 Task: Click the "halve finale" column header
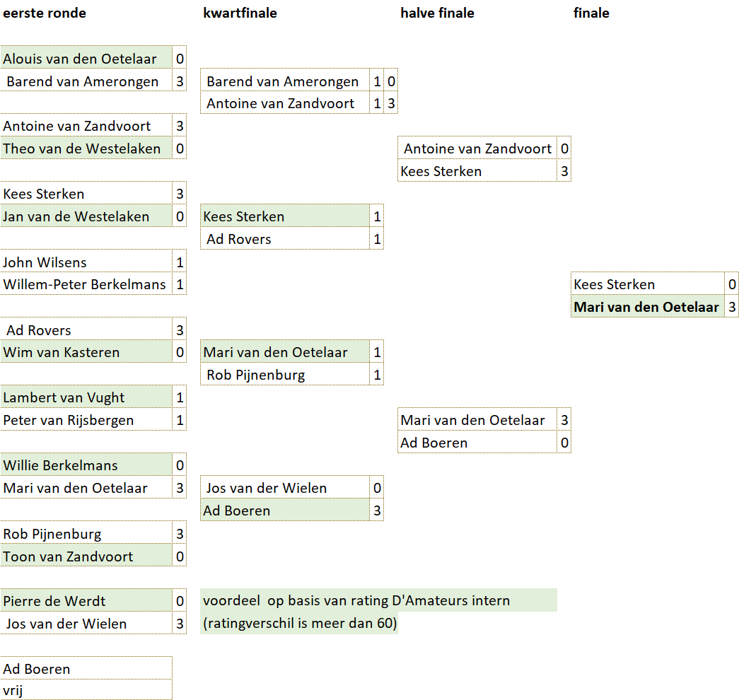437,13
